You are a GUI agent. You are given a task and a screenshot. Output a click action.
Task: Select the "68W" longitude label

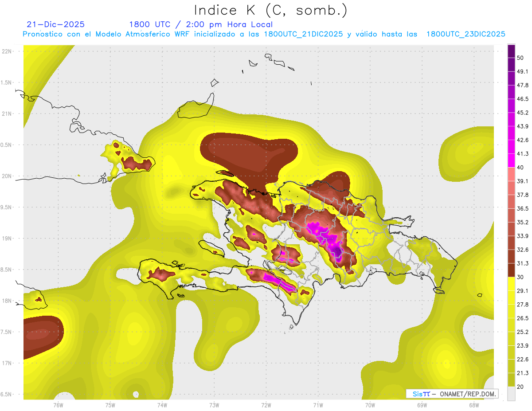pyautogui.click(x=474, y=405)
